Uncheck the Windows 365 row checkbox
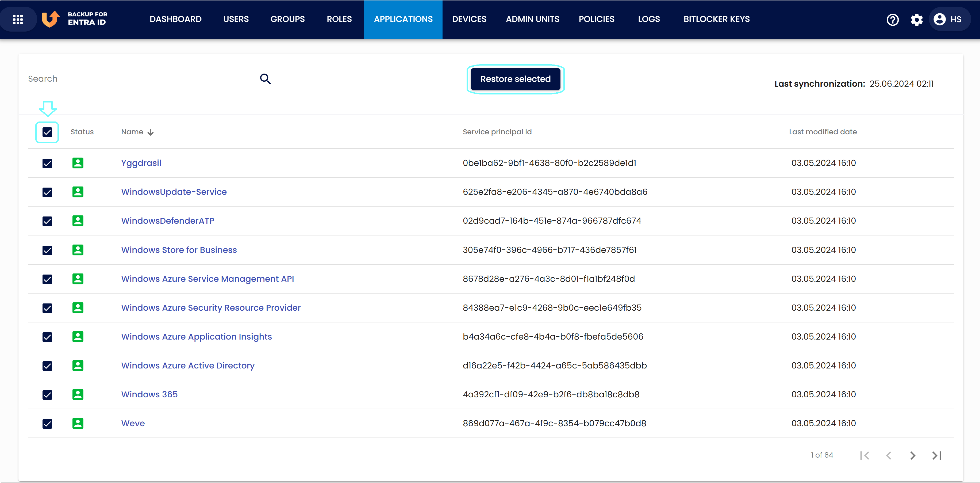The width and height of the screenshot is (980, 483). click(x=47, y=395)
